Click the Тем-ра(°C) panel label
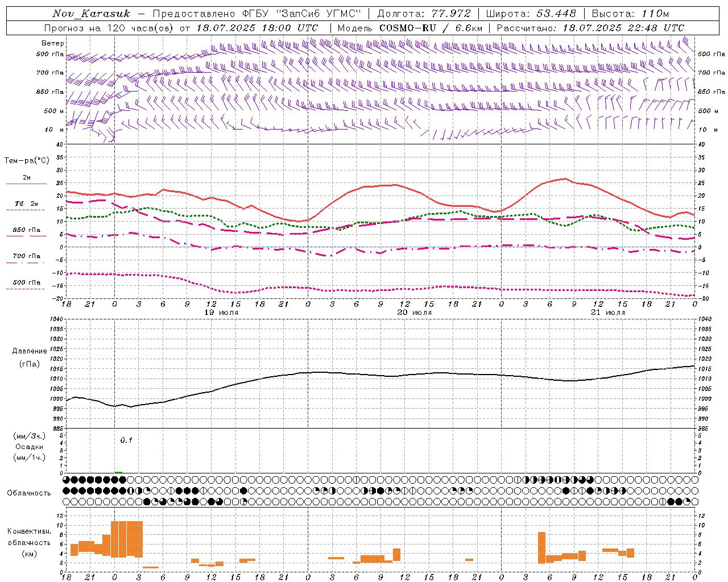Viewport: 728px width, 582px height. pyautogui.click(x=27, y=161)
